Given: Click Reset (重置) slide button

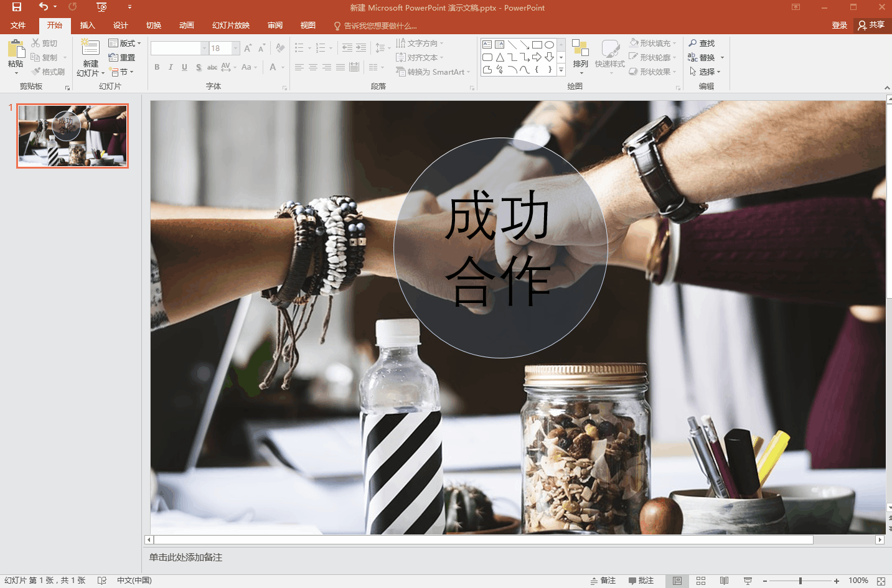Looking at the screenshot, I should (121, 57).
